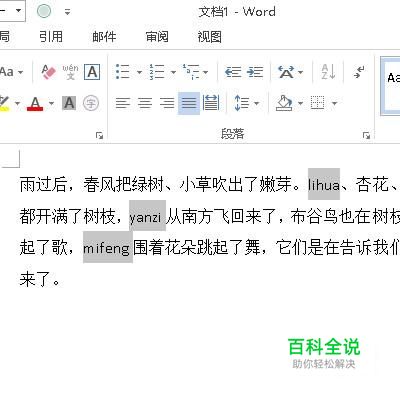Viewport: 400px width, 400px height.
Task: Click the Enclose Characters 字 icon
Action: (91, 103)
